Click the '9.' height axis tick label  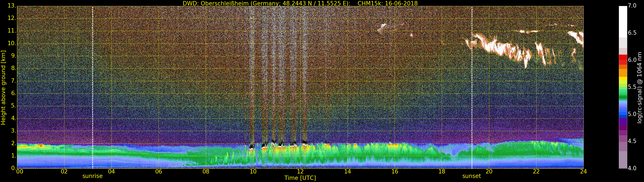pos(14,56)
